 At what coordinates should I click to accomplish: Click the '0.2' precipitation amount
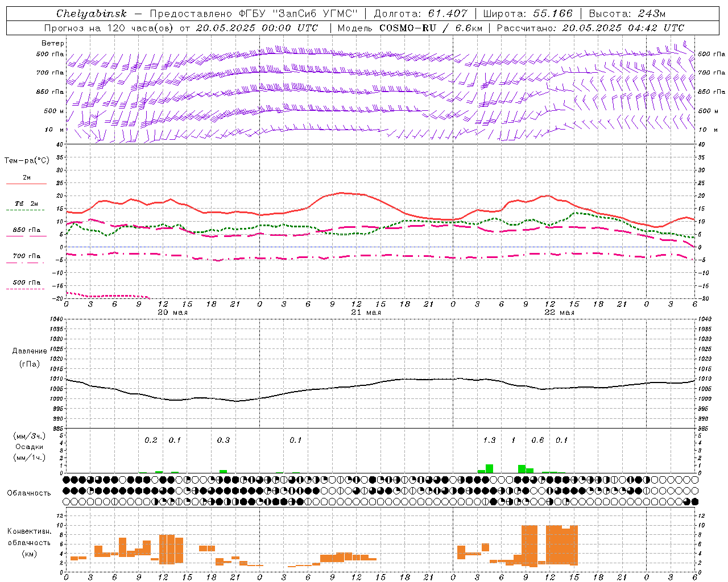[x=151, y=440]
